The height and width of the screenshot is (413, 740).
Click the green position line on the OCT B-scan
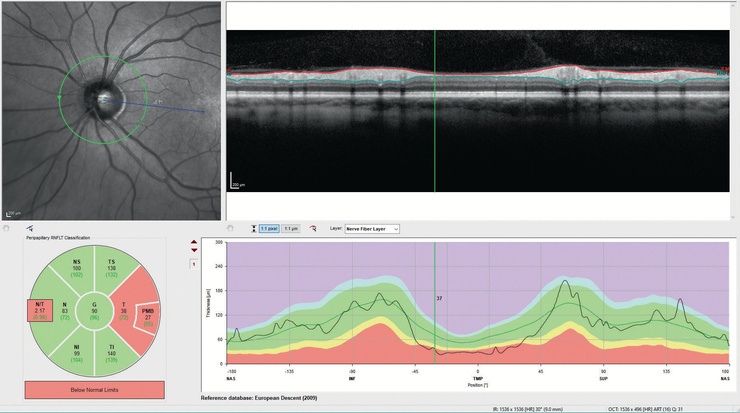point(435,111)
